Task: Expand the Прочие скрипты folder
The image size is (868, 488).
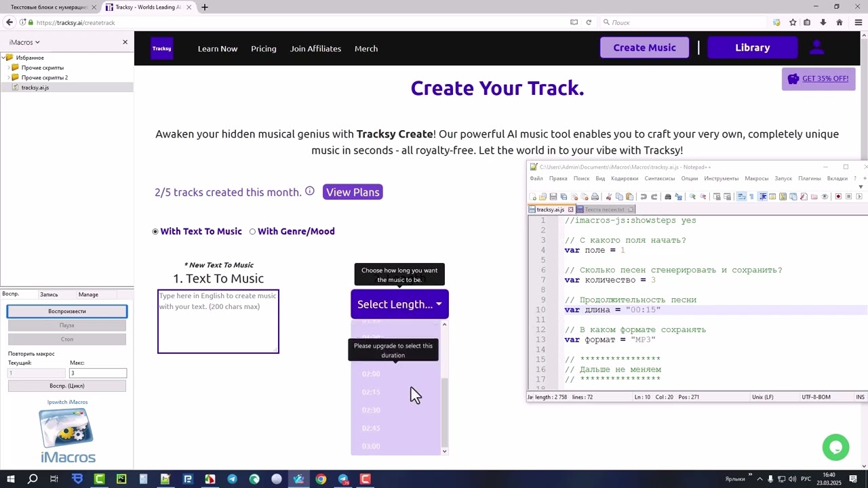Action: (9, 68)
